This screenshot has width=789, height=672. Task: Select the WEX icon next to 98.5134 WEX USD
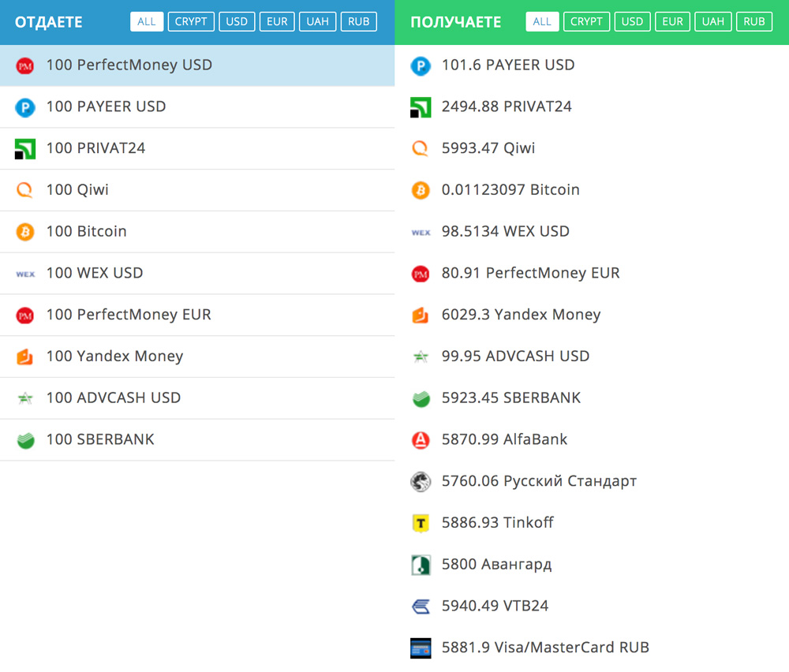[421, 233]
